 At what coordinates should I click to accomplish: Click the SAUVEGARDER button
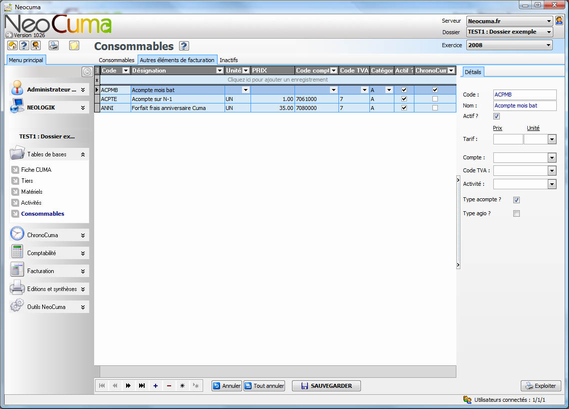pos(326,386)
